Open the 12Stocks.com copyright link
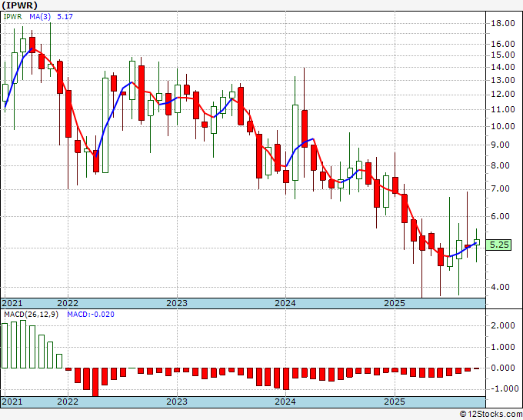 point(491,415)
